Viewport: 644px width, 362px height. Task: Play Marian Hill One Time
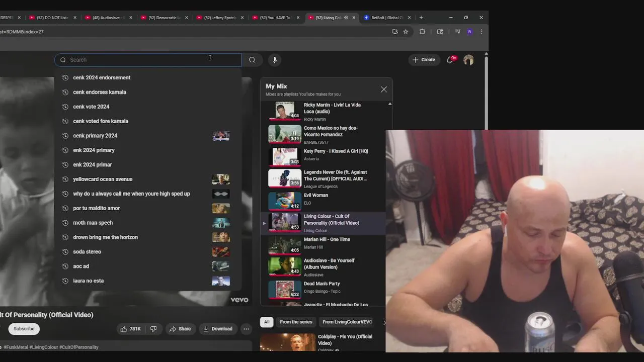tap(323, 245)
